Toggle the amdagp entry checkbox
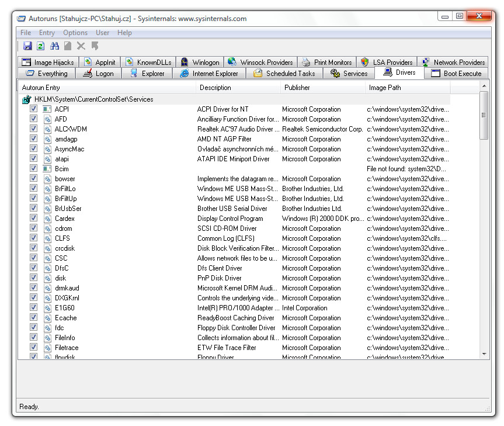Screen dimensions: 504x426 pyautogui.click(x=33, y=138)
